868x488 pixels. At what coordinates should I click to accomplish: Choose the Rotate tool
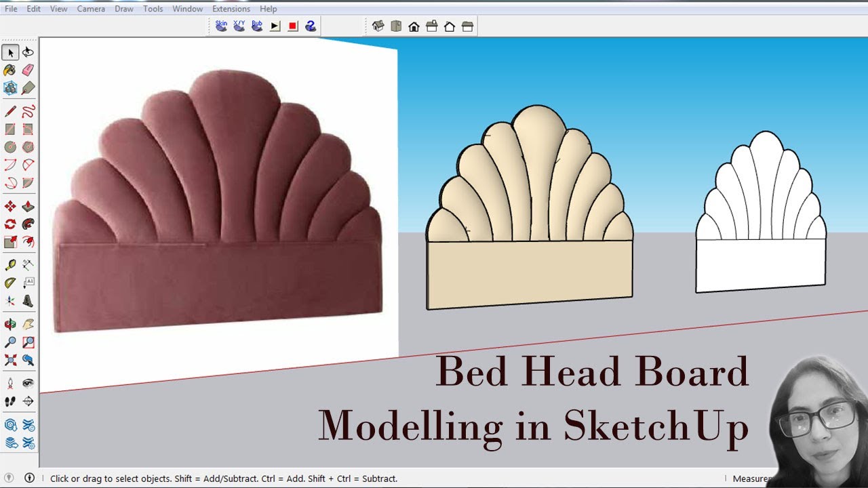(x=10, y=224)
